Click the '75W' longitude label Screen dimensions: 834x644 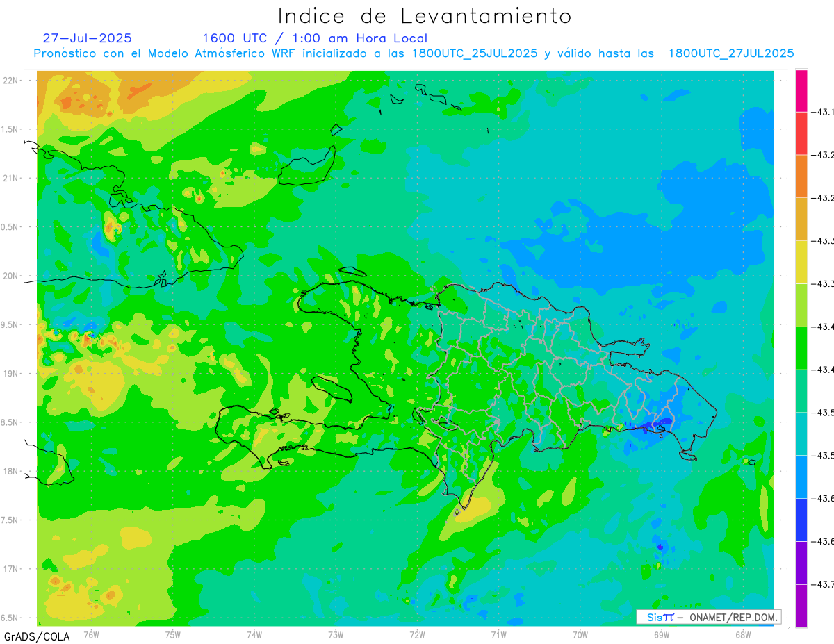click(172, 634)
